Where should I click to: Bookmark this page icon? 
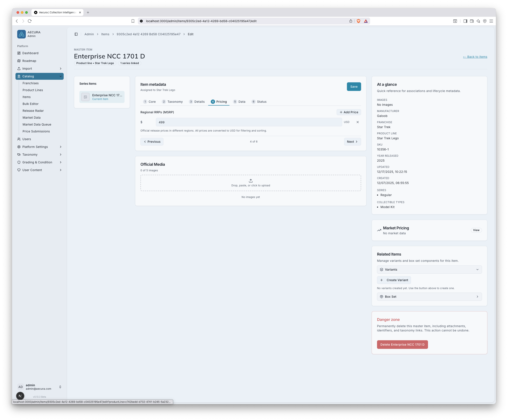(x=133, y=21)
